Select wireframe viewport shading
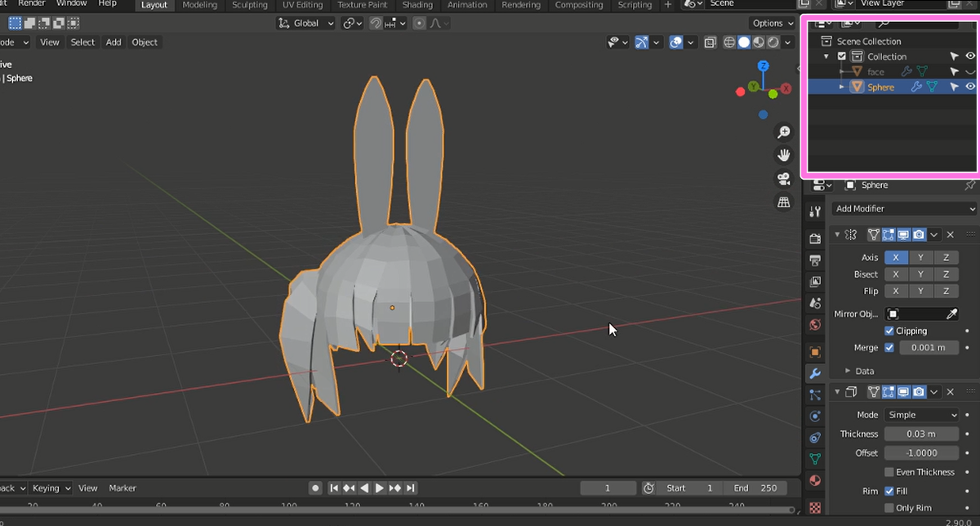This screenshot has height=526, width=980. 729,42
